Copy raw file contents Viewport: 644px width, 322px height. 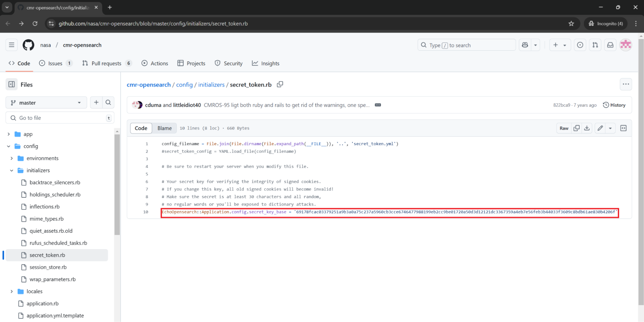click(577, 128)
